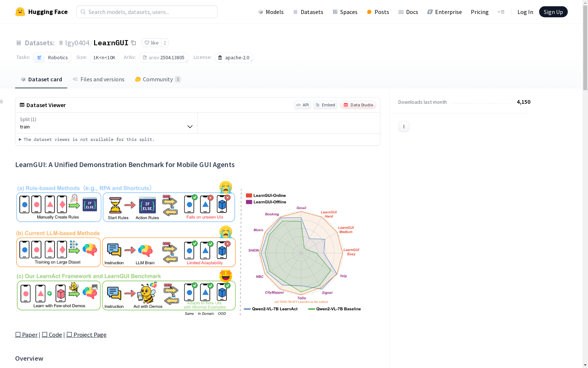Open the Split train dropdown

[x=107, y=123]
